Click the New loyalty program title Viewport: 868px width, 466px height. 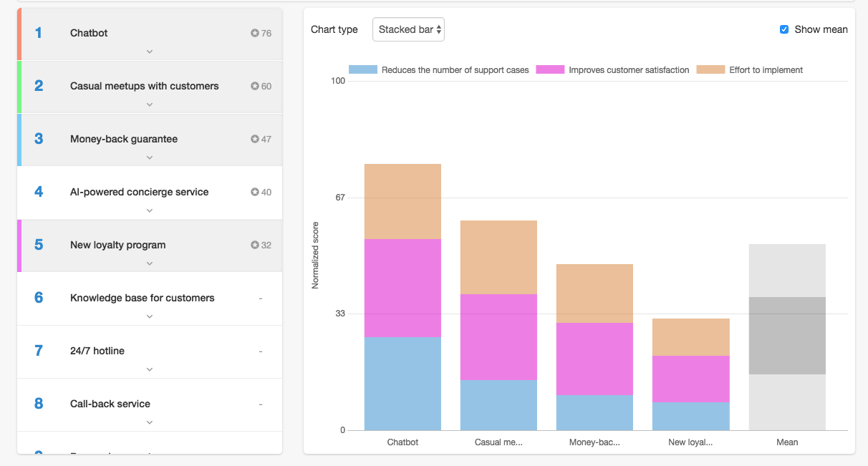(117, 245)
